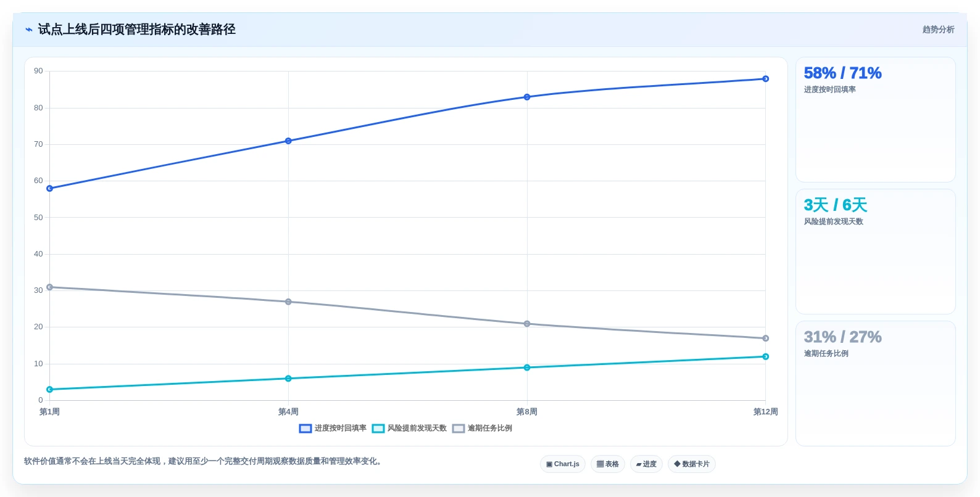
Task: Click the 风险提前发现天数 card label
Action: coord(833,222)
